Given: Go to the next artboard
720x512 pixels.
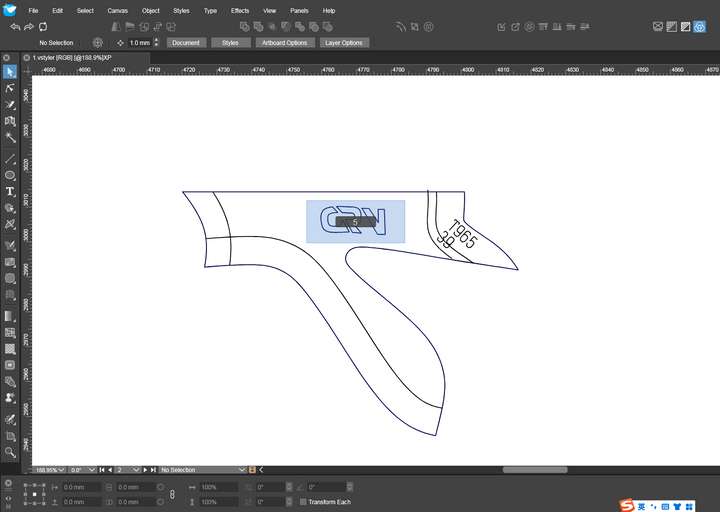Looking at the screenshot, I should tap(145, 470).
